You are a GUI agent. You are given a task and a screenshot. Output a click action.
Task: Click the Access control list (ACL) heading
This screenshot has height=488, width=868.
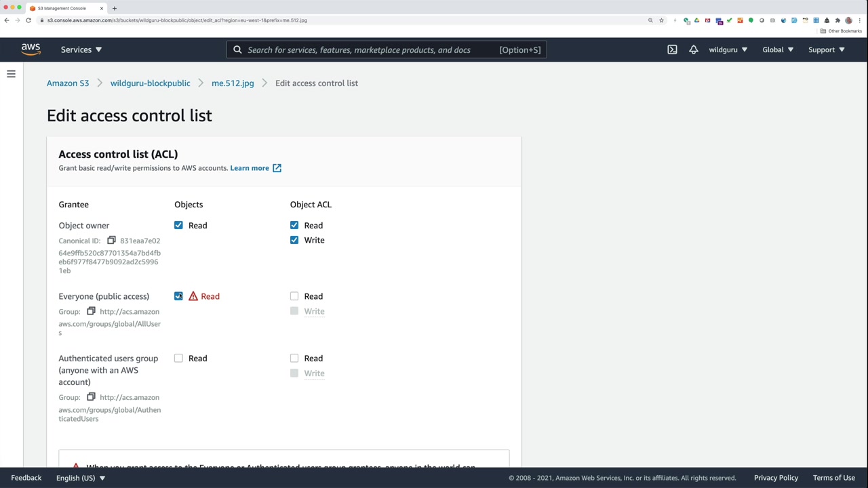pos(118,154)
